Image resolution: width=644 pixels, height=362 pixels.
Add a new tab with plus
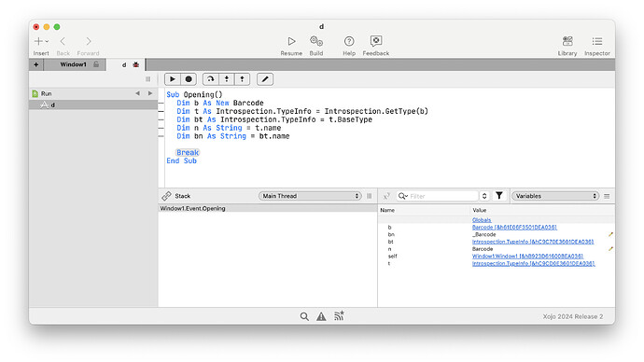pyautogui.click(x=36, y=64)
